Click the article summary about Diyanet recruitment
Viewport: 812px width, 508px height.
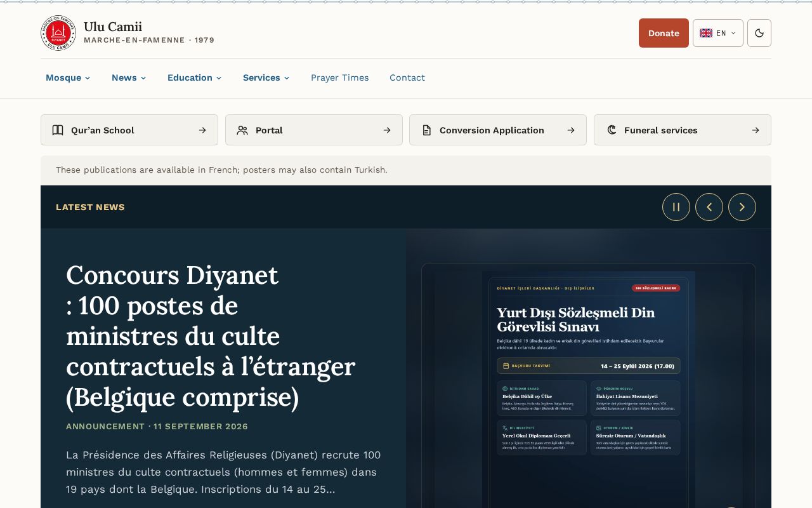pyautogui.click(x=223, y=472)
